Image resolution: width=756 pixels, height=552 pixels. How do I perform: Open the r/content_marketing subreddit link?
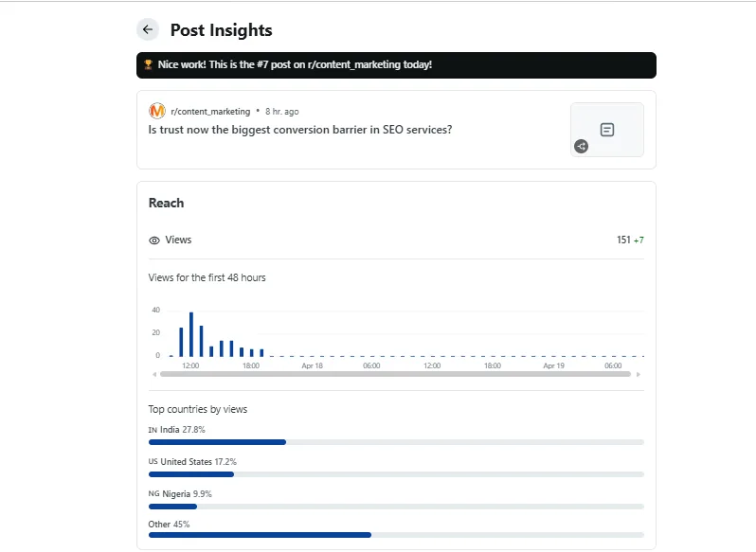coord(210,112)
